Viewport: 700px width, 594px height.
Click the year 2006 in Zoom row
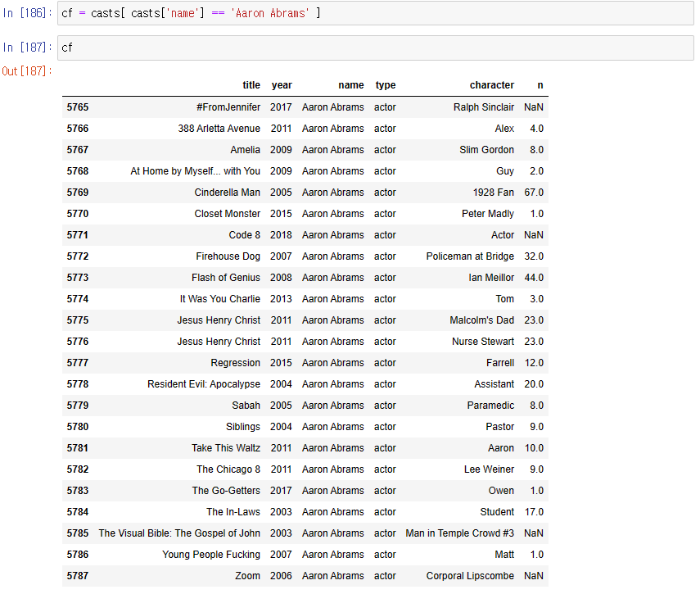point(281,576)
